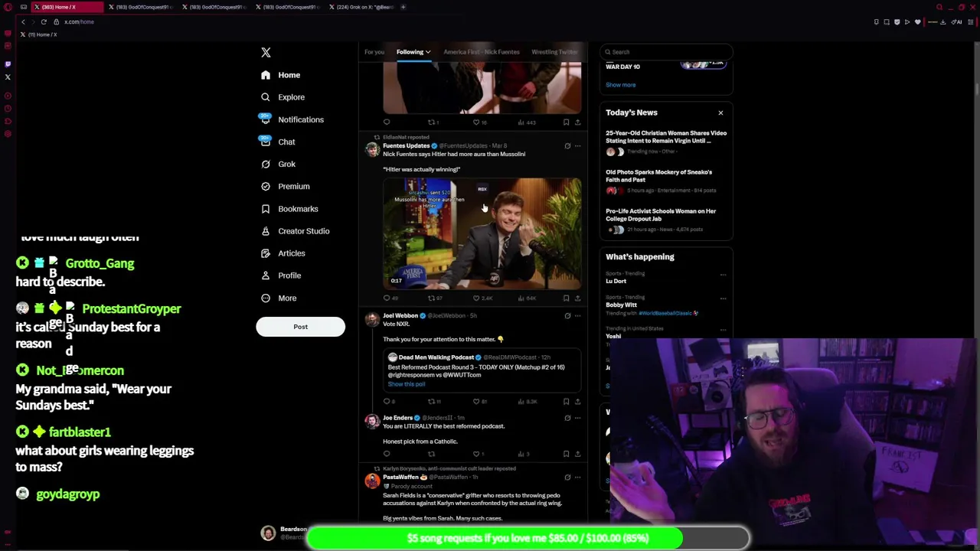Open more options on Joel Webbon post
Image resolution: width=980 pixels, height=551 pixels.
click(x=578, y=316)
